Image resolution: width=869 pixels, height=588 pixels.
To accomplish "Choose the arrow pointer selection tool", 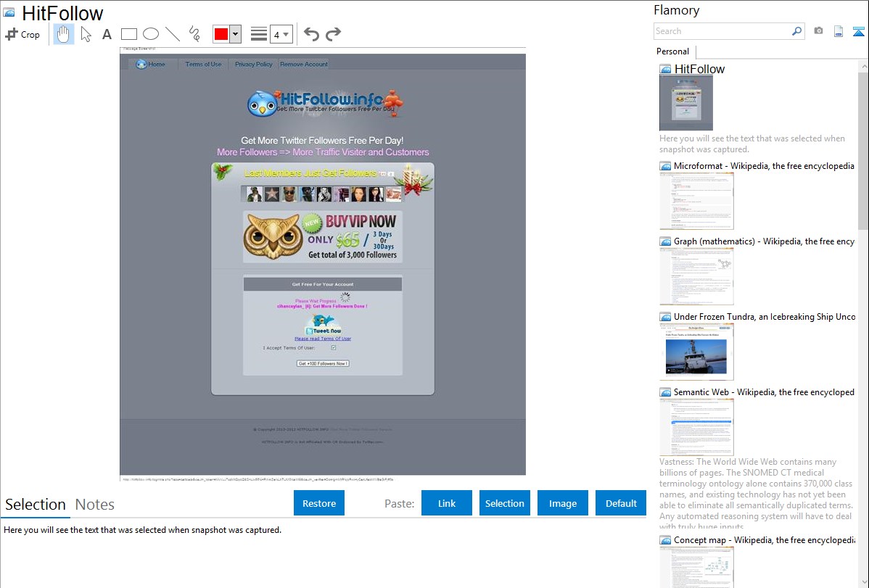I will point(86,34).
